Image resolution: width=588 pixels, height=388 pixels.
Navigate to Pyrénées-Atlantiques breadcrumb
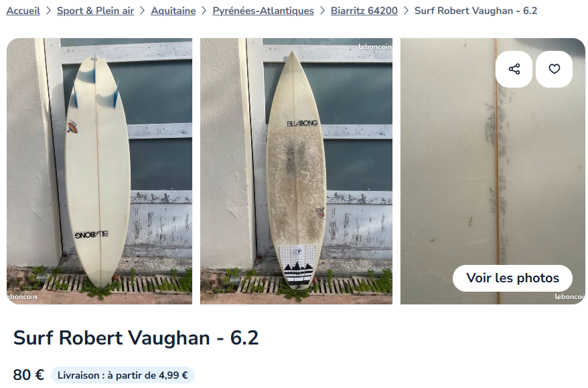click(x=263, y=11)
